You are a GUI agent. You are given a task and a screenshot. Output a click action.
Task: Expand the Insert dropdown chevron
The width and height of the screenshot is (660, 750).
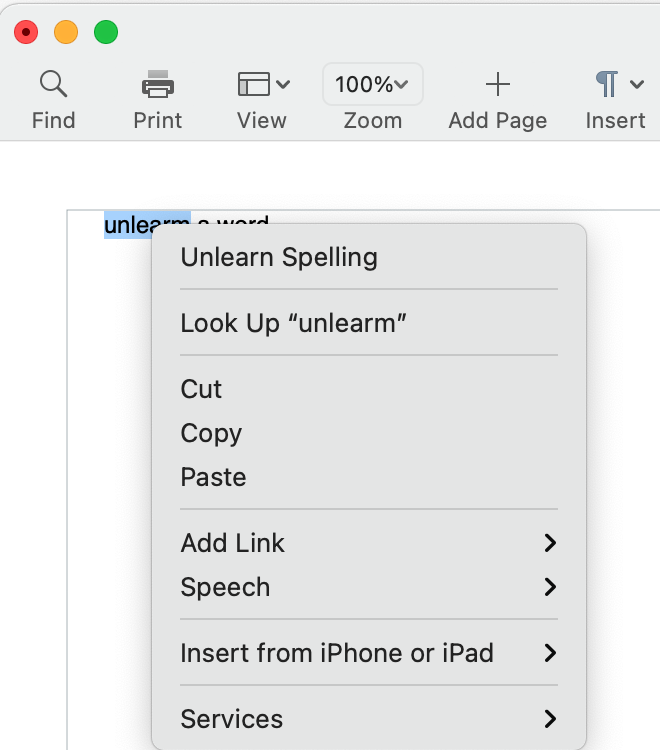637,84
